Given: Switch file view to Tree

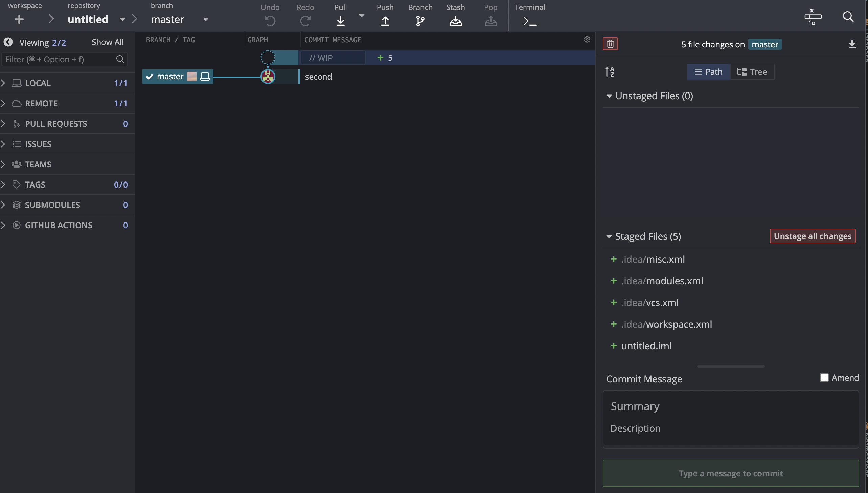Looking at the screenshot, I should click(752, 72).
